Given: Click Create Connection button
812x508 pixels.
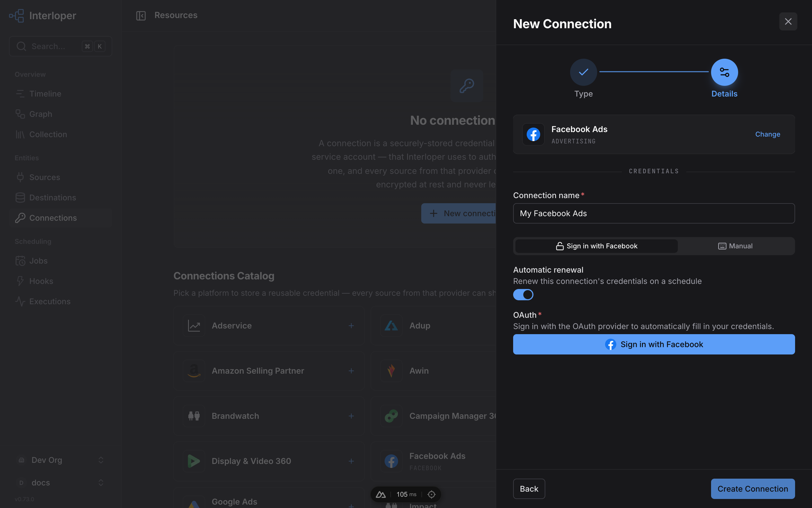Looking at the screenshot, I should click(x=753, y=489).
